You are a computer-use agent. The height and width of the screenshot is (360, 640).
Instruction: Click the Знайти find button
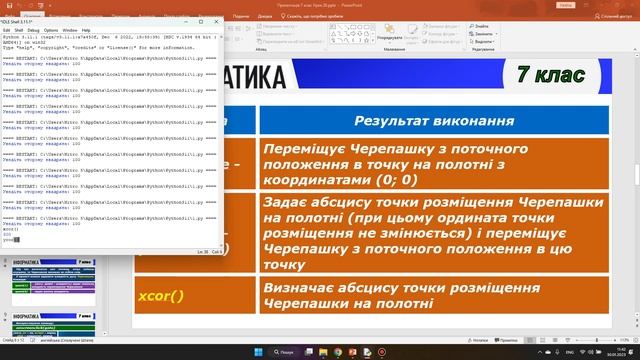(479, 26)
